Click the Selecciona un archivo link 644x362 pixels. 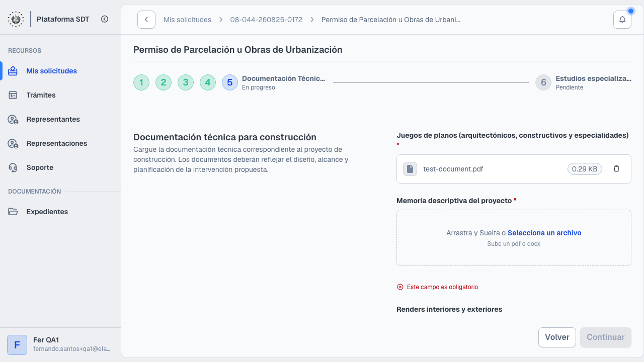coord(544,233)
